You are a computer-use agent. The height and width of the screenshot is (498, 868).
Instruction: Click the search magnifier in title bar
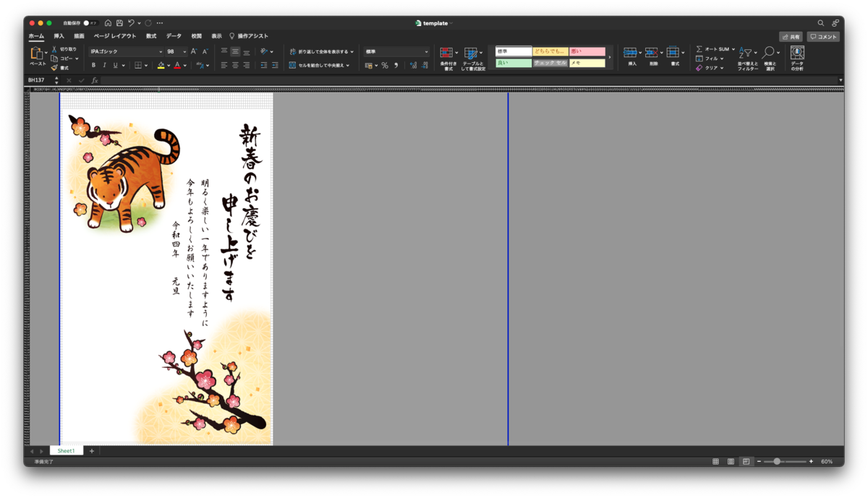[x=821, y=23]
